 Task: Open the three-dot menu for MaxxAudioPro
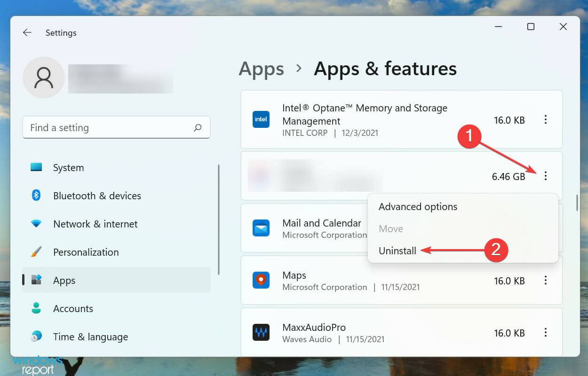tap(546, 333)
